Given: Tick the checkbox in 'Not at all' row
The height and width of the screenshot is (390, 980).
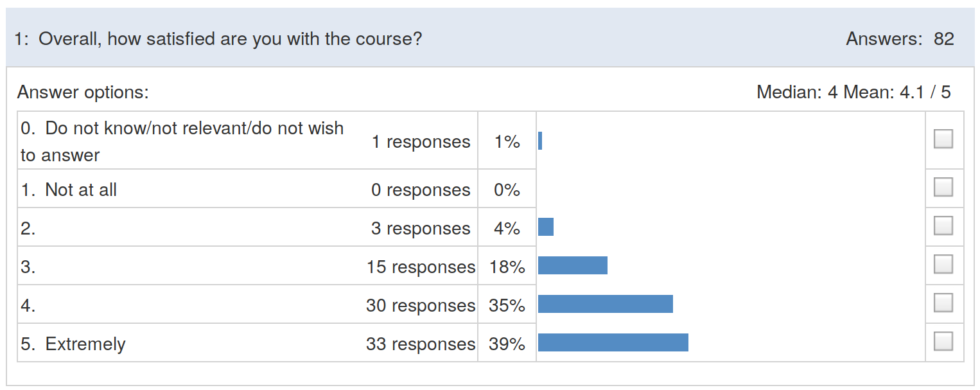Looking at the screenshot, I should 943,187.
